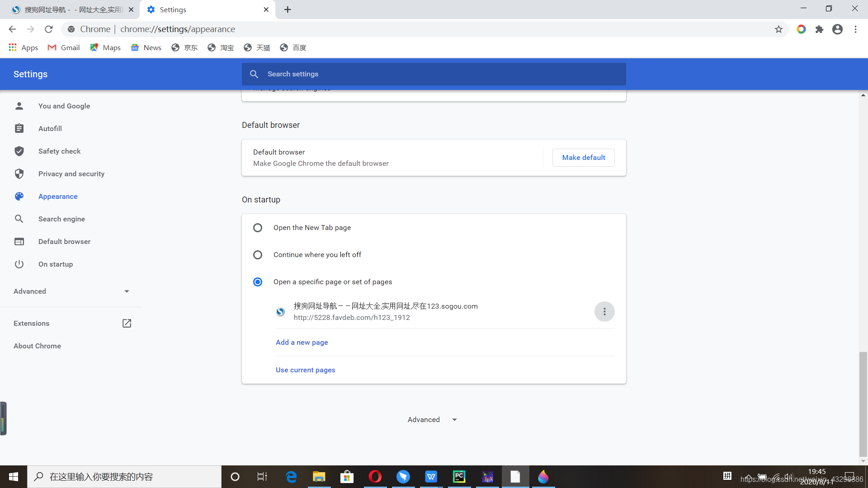Open the Appearance settings menu item
This screenshot has width=868, height=488.
pyautogui.click(x=58, y=196)
